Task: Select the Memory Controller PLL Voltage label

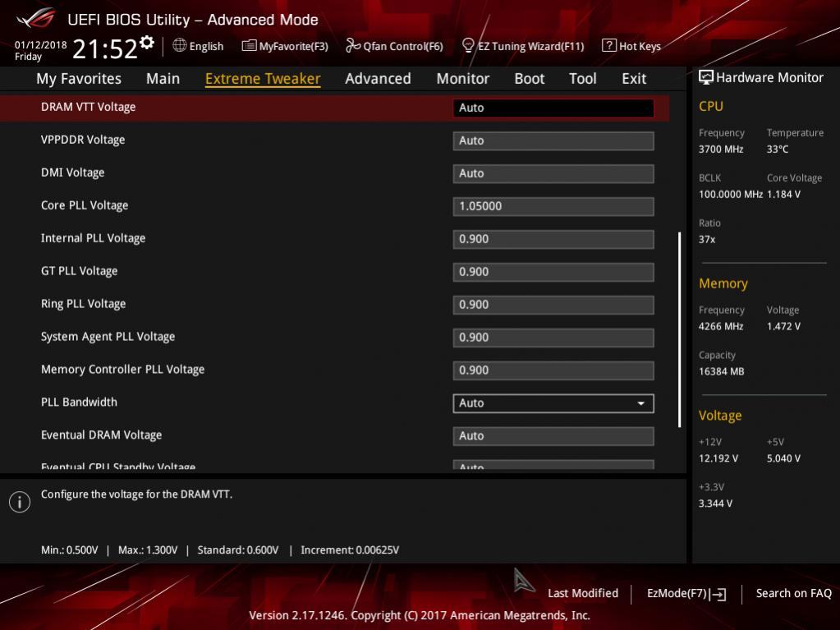Action: tap(122, 369)
